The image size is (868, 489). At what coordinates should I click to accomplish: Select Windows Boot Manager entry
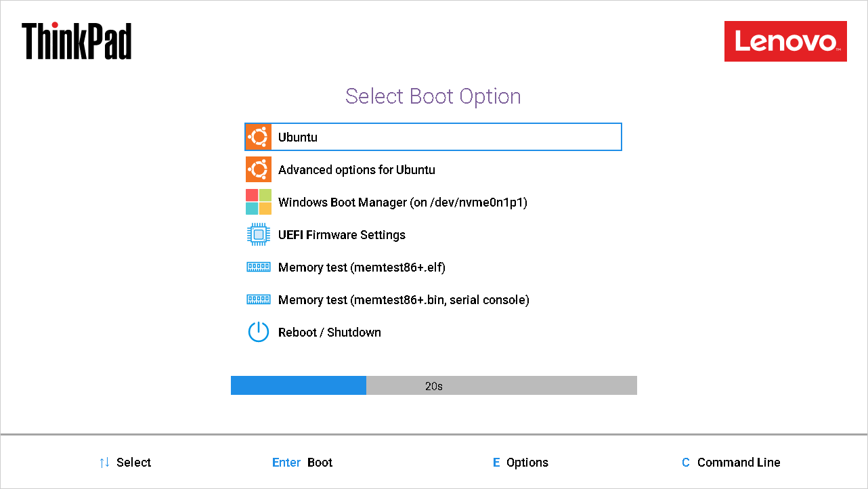(x=433, y=202)
